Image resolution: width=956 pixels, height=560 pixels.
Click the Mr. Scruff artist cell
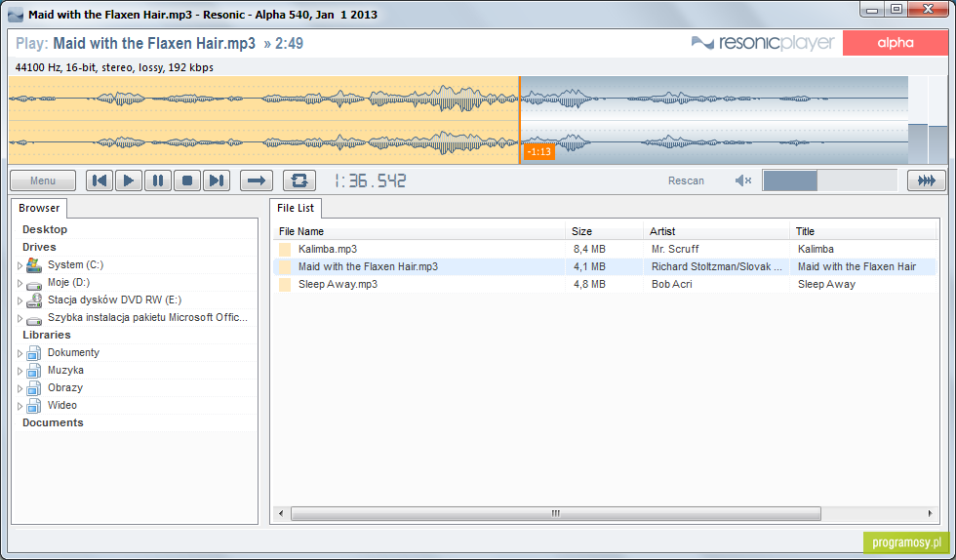pos(675,249)
